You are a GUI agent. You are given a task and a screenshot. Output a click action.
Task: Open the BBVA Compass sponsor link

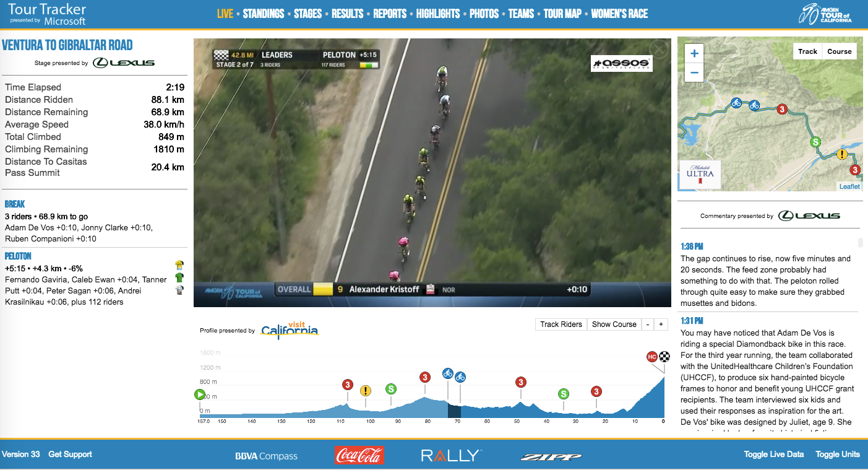click(x=266, y=456)
